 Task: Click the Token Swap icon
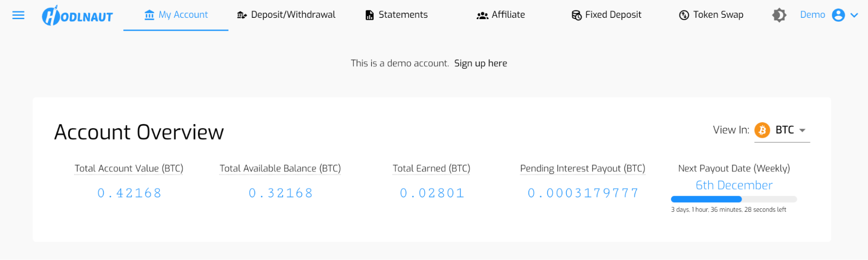(684, 16)
